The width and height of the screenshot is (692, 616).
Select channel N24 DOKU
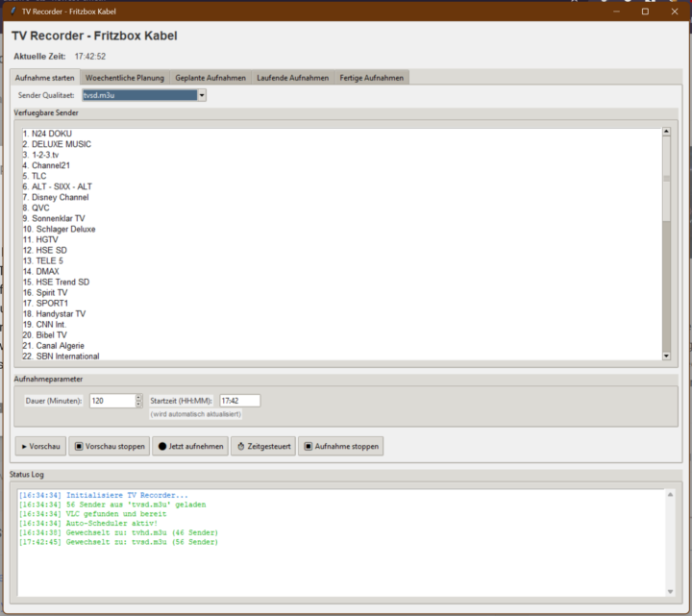click(47, 134)
